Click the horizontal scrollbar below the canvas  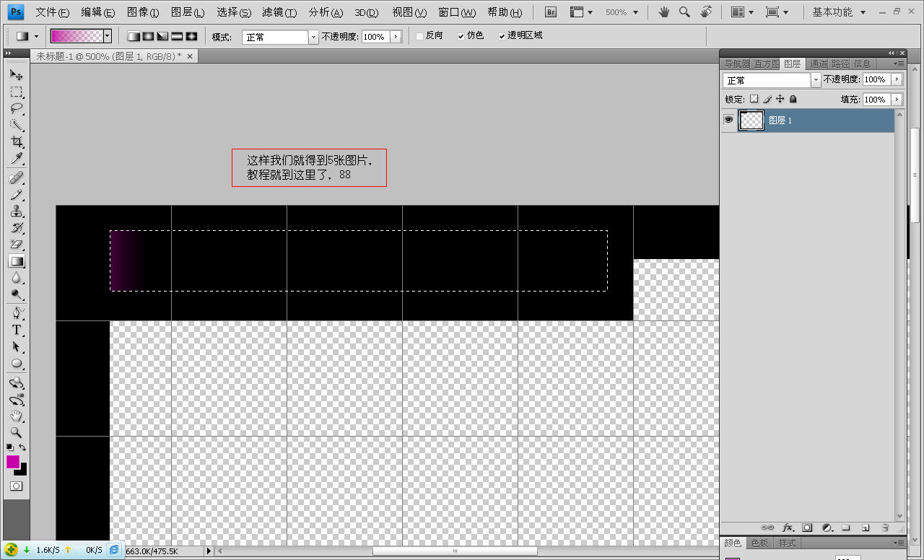pyautogui.click(x=456, y=551)
